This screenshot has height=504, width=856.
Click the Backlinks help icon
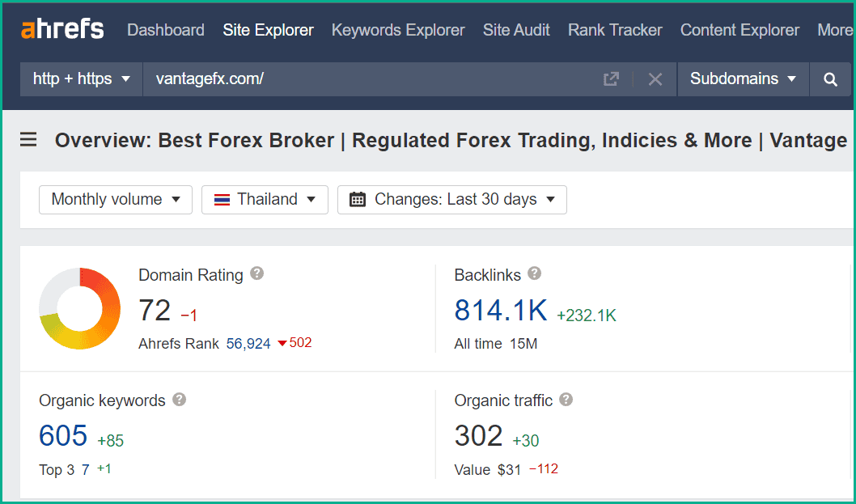point(535,273)
